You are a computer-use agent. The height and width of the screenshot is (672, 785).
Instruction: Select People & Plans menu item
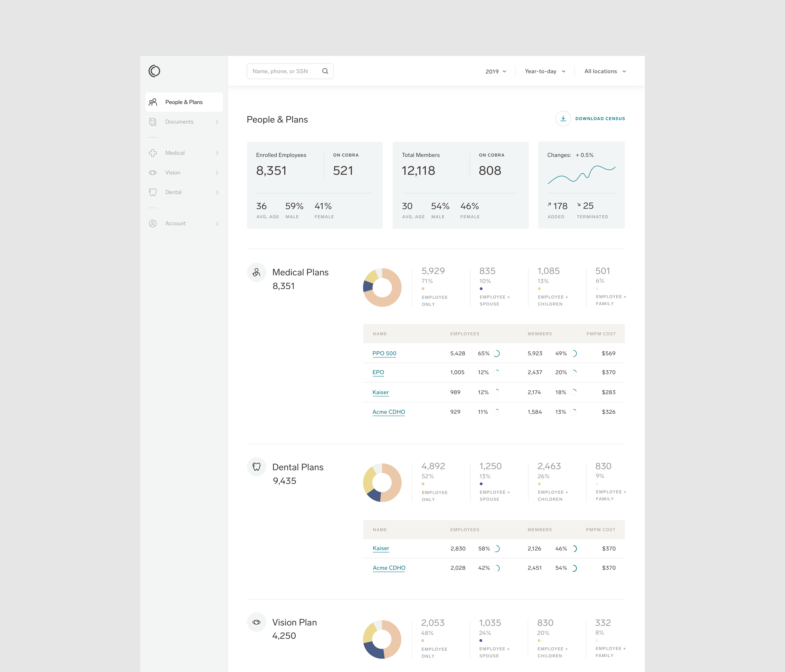point(184,102)
